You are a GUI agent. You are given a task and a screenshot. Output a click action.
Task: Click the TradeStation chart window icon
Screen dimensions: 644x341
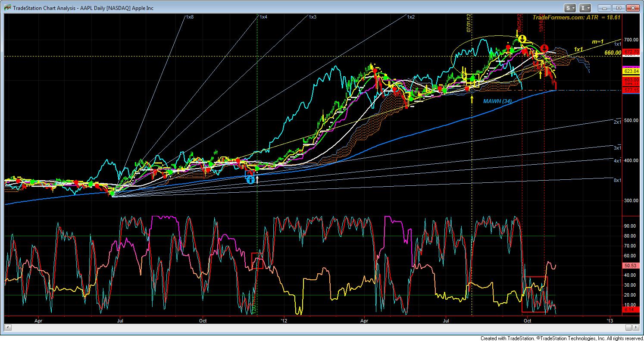(x=7, y=8)
